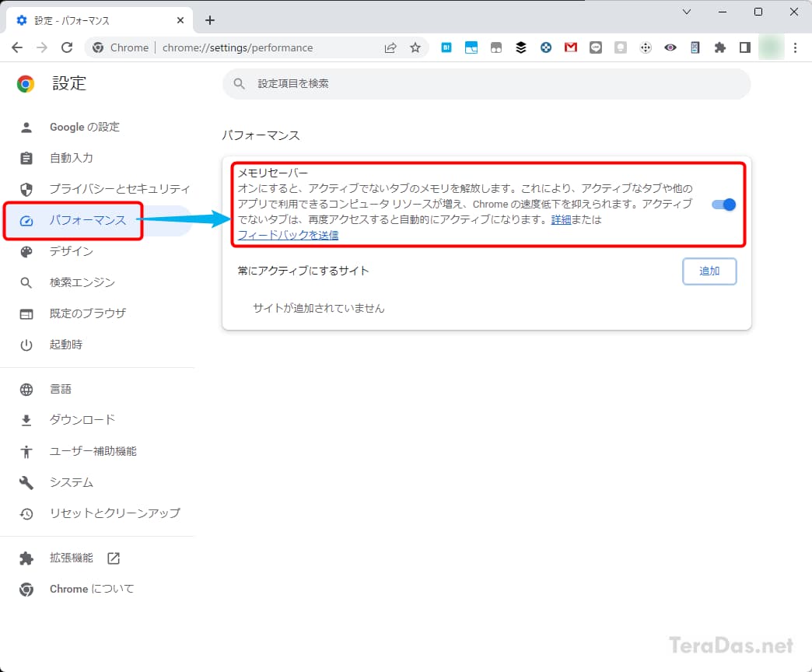Click the forward navigation arrow
The height and width of the screenshot is (672, 812).
[x=42, y=47]
